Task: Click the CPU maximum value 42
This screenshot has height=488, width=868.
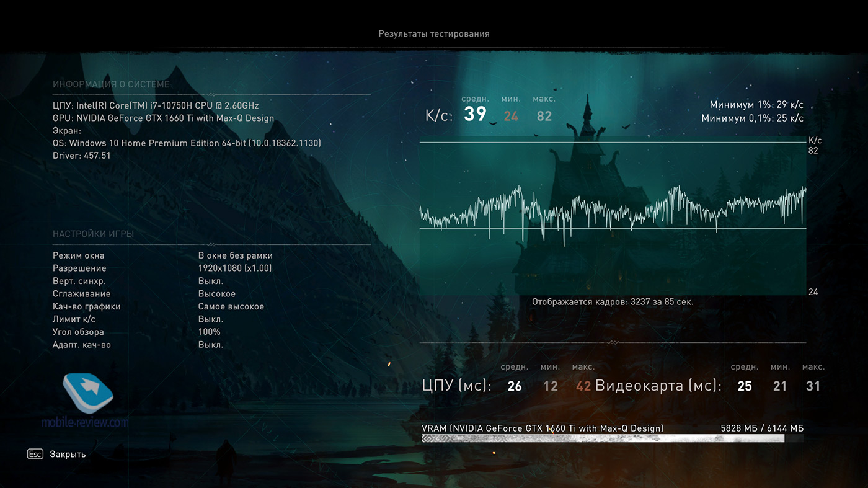Action: [x=583, y=386]
